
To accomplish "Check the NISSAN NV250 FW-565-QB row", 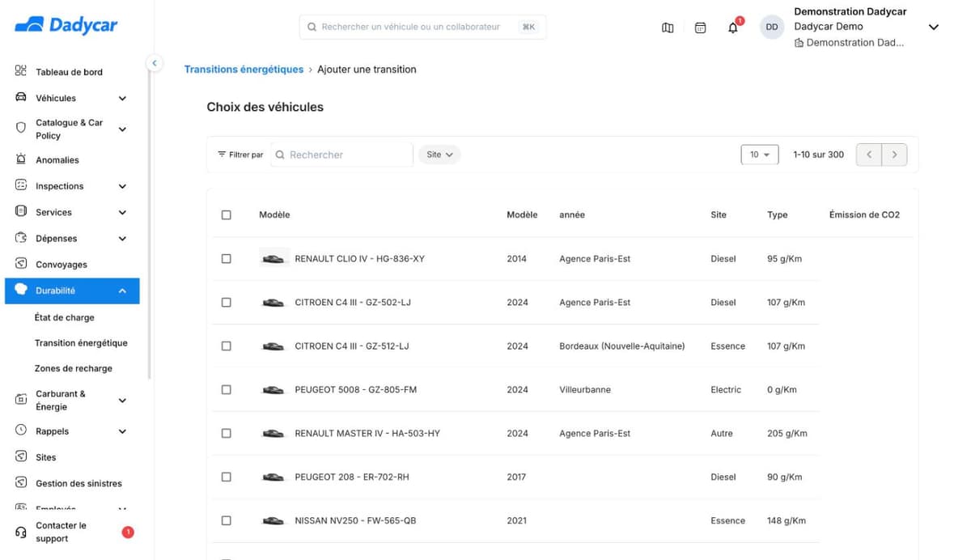I will (226, 520).
